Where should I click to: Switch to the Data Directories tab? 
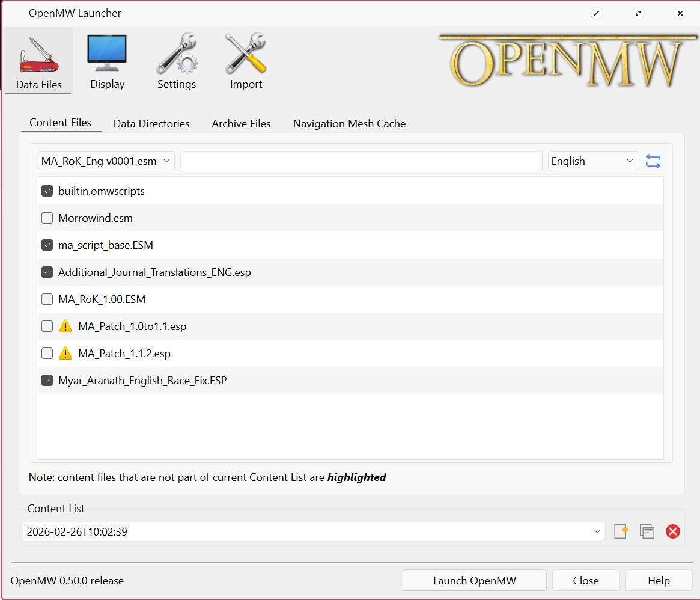click(151, 123)
